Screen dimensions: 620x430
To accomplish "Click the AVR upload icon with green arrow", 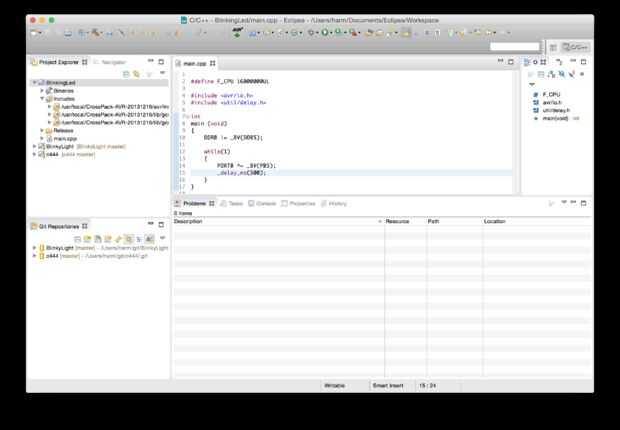I will pos(237,32).
